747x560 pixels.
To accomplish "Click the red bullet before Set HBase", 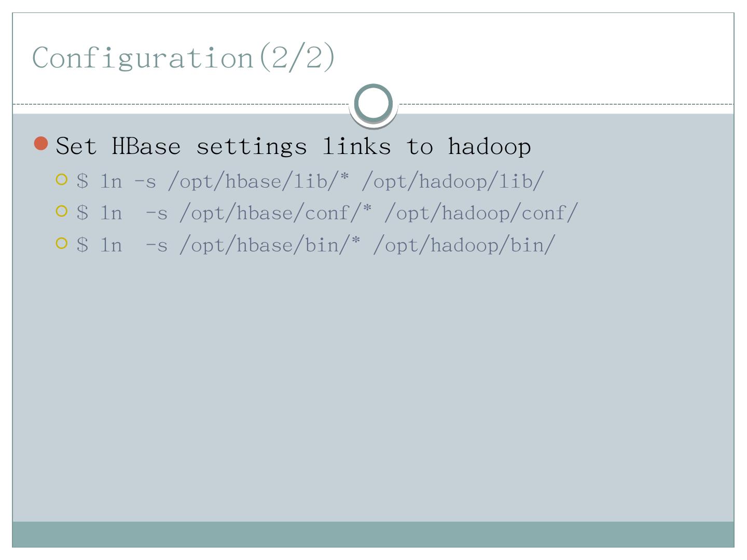I will tap(41, 143).
